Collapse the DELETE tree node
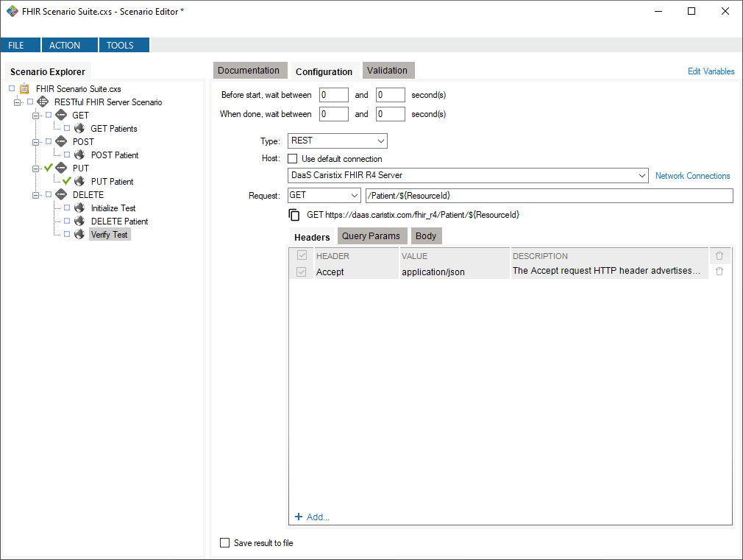 (35, 194)
